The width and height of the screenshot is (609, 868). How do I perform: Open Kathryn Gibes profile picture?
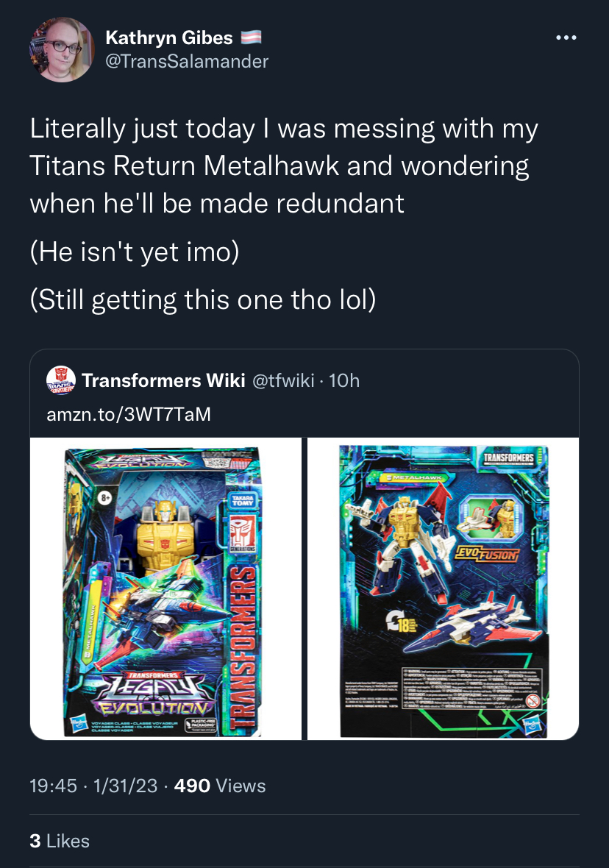coord(62,50)
